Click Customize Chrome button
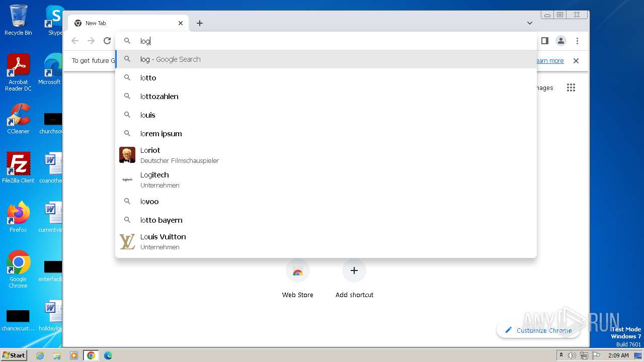This screenshot has width=644, height=362. (538, 330)
